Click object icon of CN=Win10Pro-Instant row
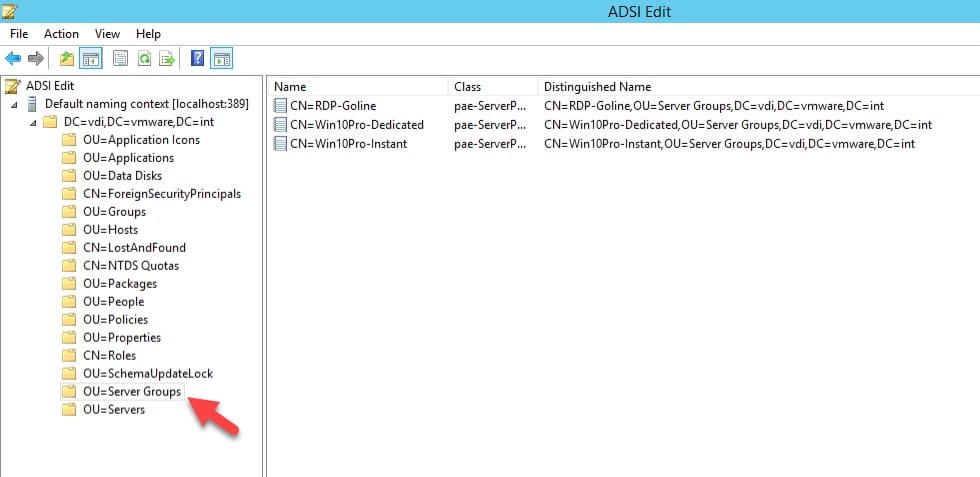980x477 pixels. tap(281, 144)
